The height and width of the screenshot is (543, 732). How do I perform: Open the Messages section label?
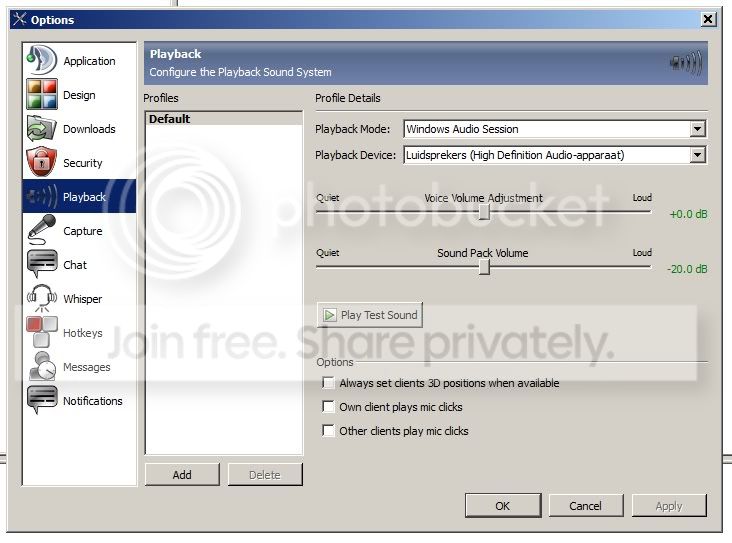tap(87, 367)
